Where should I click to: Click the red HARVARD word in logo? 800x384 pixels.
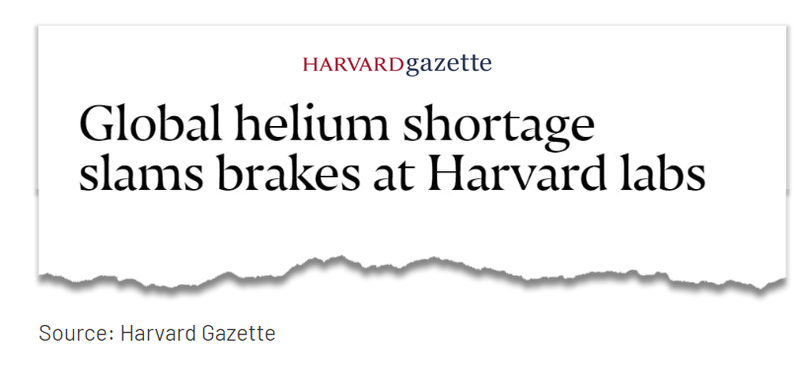coord(353,65)
